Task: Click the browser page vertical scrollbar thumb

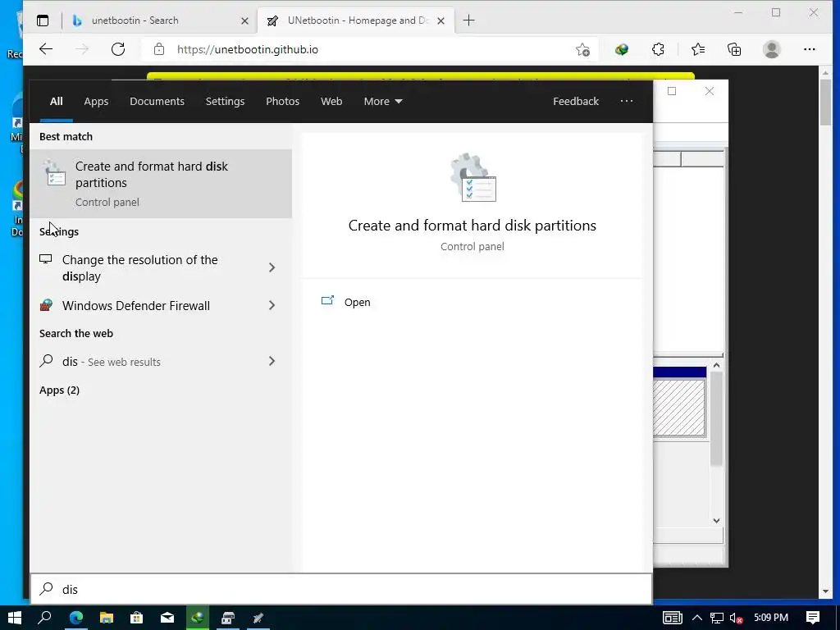Action: (x=825, y=102)
